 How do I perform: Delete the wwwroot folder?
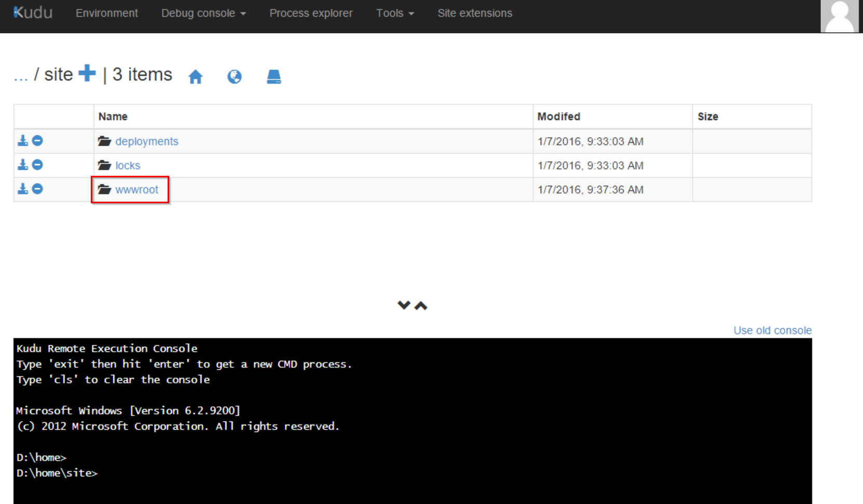click(x=37, y=189)
